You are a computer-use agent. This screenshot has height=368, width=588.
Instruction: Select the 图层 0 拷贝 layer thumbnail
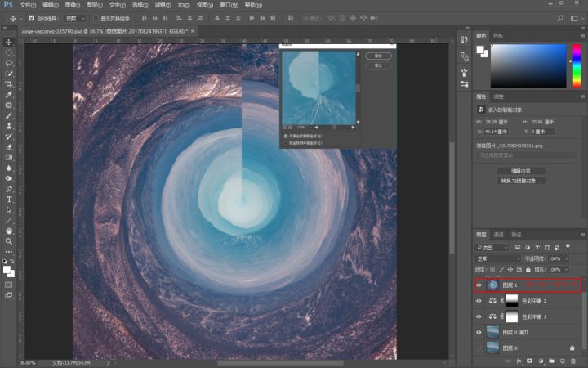[x=492, y=333]
